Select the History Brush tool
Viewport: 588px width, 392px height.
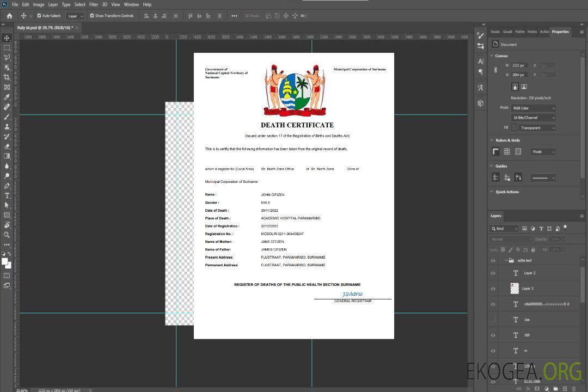coord(7,137)
